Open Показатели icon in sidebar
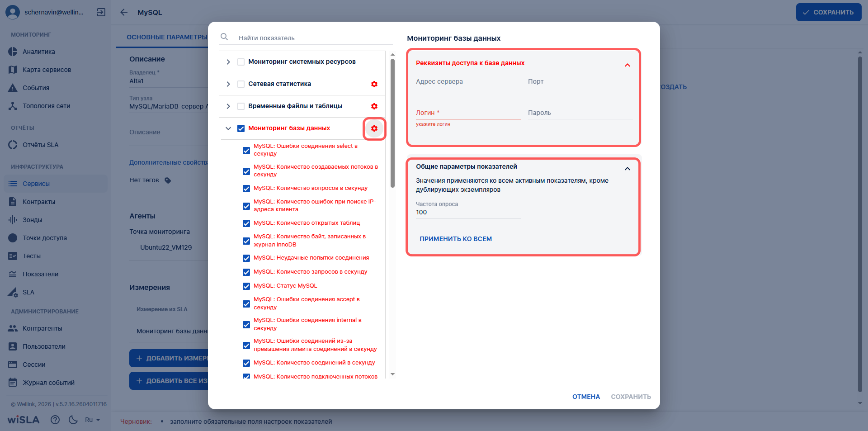Image resolution: width=868 pixels, height=431 pixels. coord(13,274)
